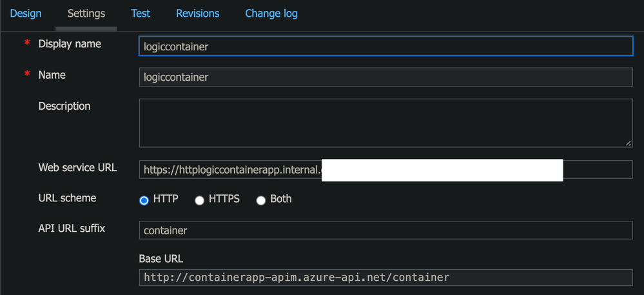Select the Both URL scheme option
Viewport: 644px width, 295px height.
click(x=261, y=200)
